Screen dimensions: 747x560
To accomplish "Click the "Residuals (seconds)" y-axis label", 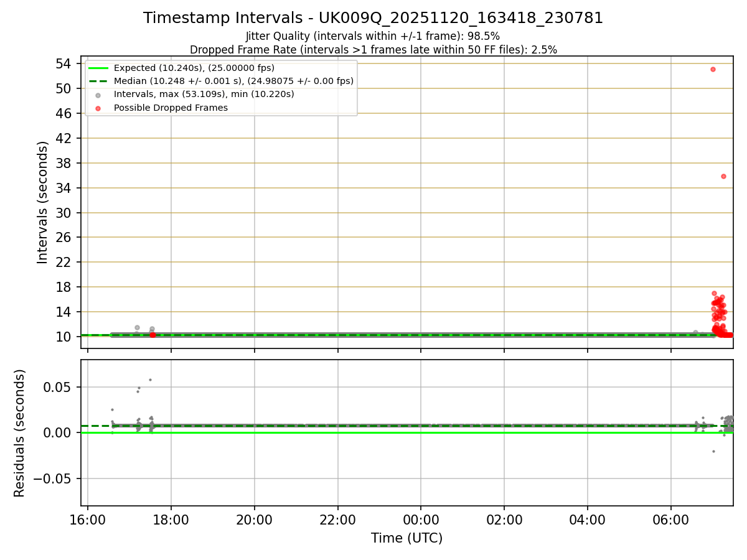I will (20, 433).
